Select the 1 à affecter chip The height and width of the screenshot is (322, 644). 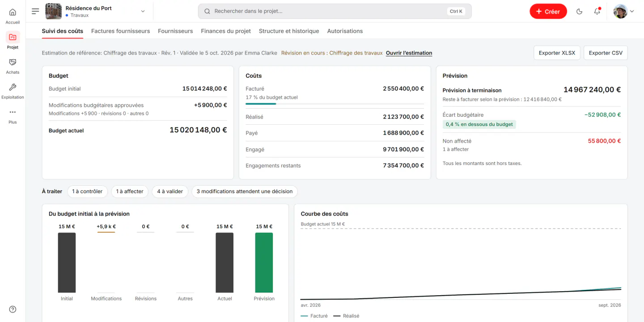tap(130, 191)
